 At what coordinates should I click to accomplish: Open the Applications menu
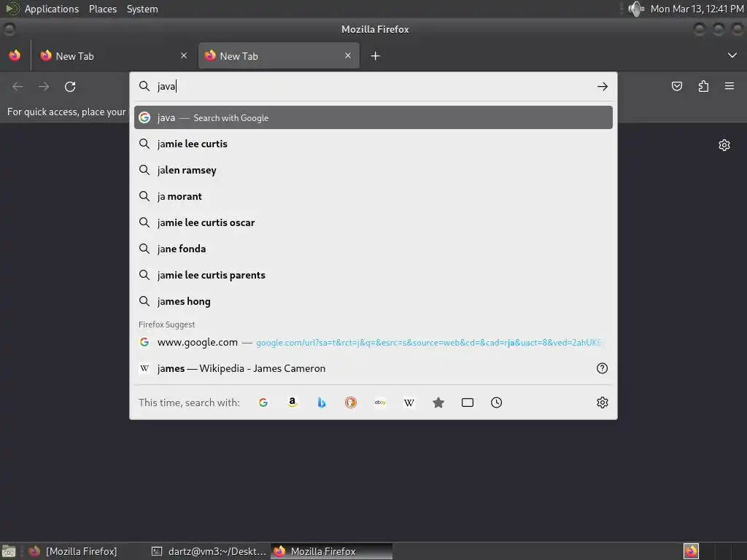pos(52,9)
